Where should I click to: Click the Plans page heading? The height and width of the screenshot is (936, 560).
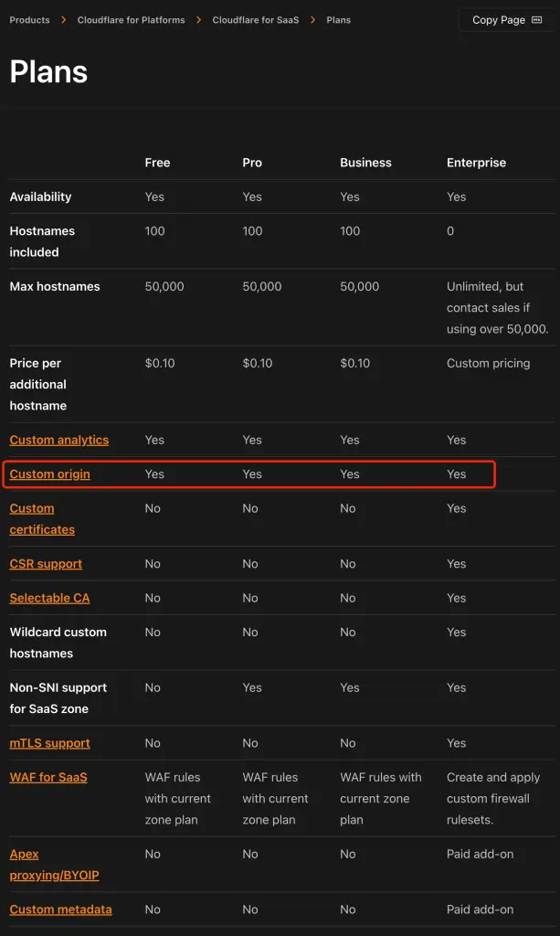[x=48, y=72]
